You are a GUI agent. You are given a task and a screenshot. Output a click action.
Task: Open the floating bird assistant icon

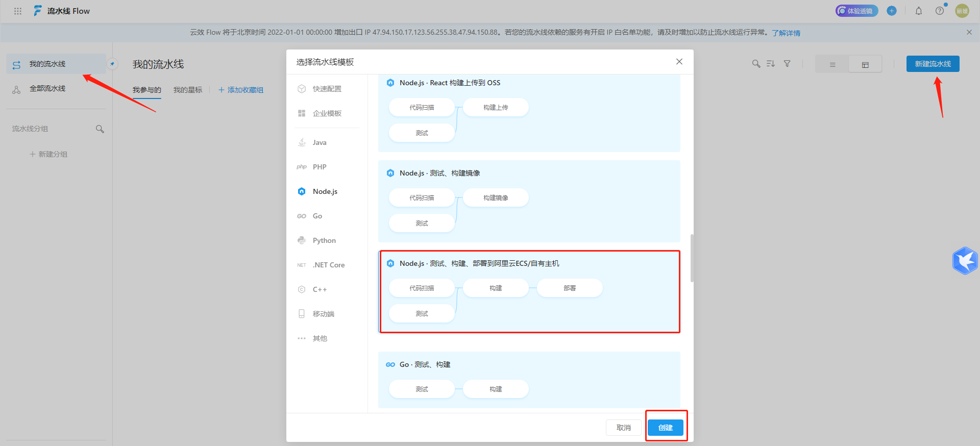coord(965,261)
